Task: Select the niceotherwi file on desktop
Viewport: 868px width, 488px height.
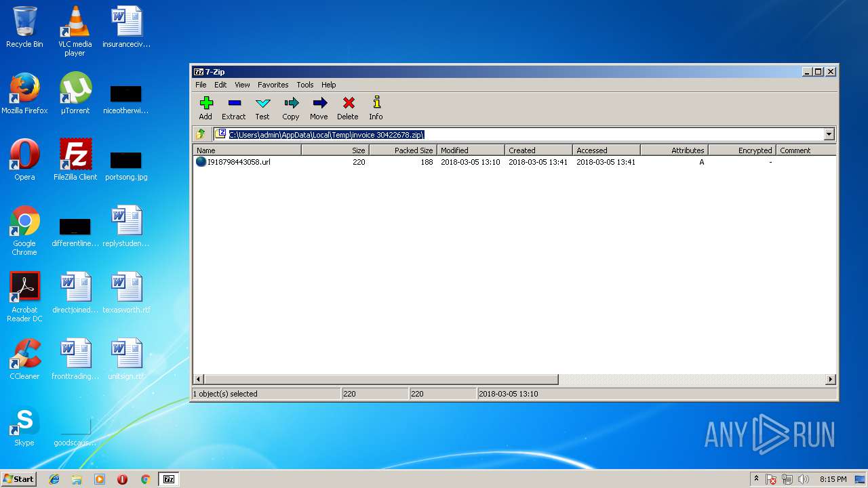Action: pos(125,98)
